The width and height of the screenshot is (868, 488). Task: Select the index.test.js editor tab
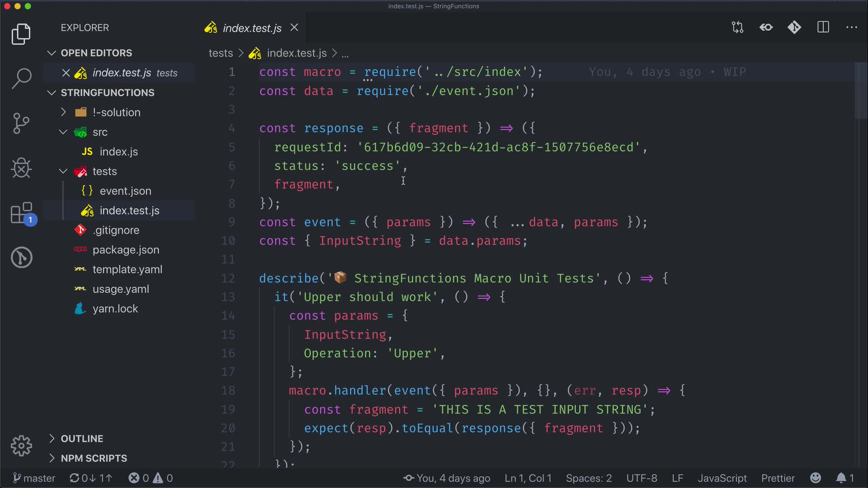(251, 28)
